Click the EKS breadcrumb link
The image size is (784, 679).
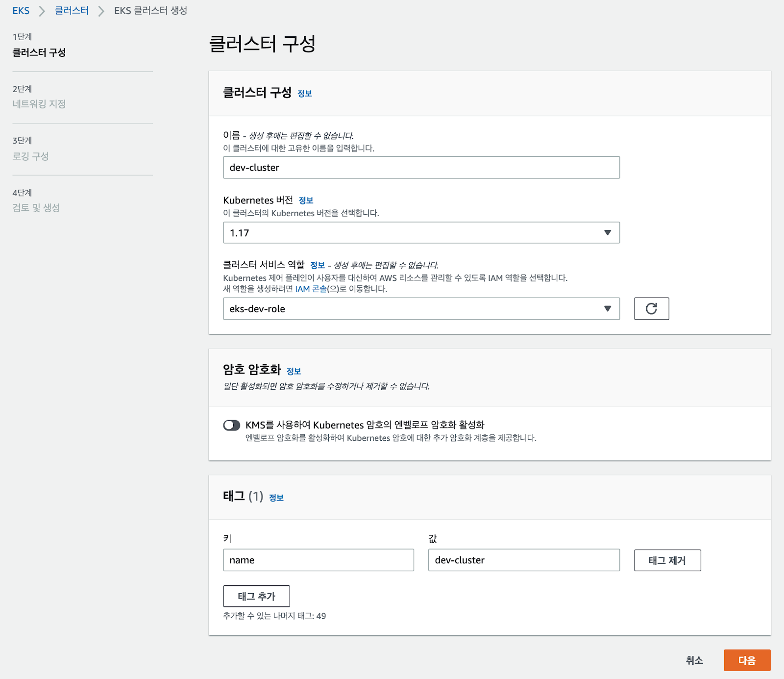coord(21,10)
